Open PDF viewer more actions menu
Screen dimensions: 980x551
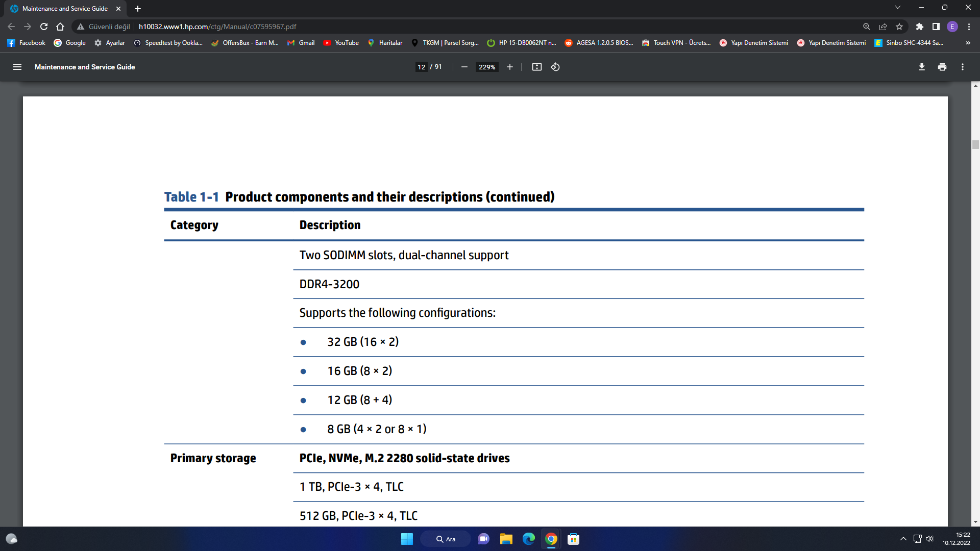click(x=963, y=67)
